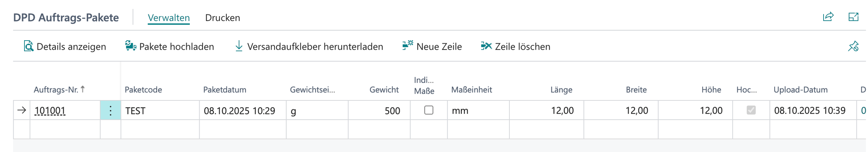Click the share page icon
868x152 pixels.
click(828, 17)
